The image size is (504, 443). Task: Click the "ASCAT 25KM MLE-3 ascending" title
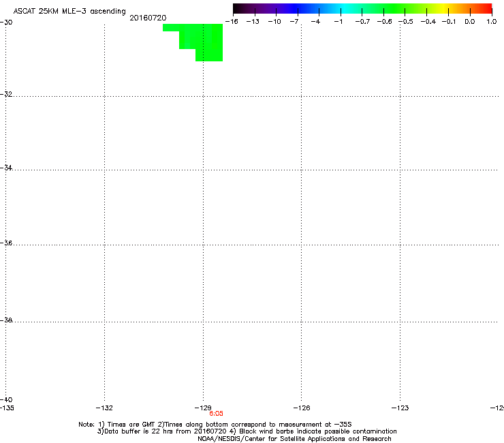(69, 12)
